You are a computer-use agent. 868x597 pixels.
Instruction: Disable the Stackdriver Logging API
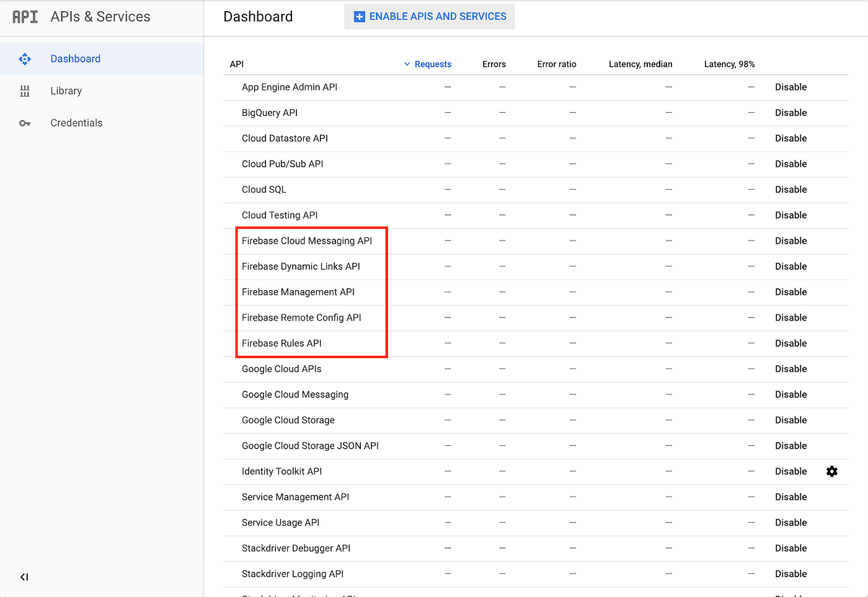tap(791, 573)
